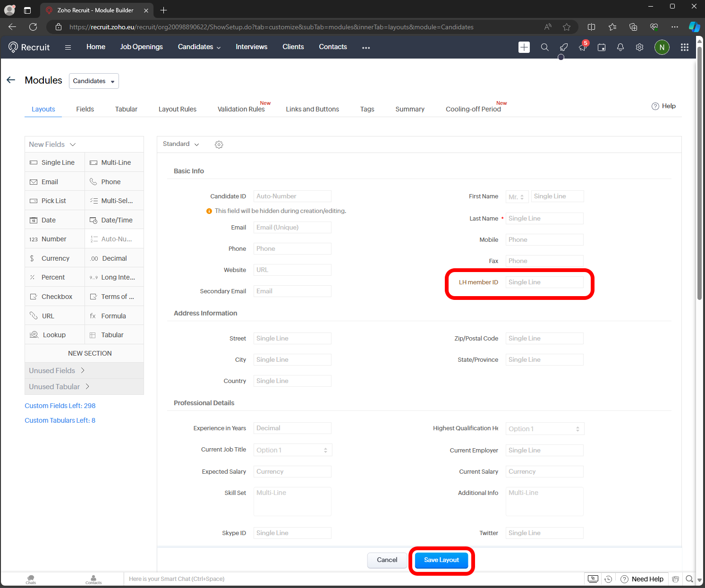Open the quick create plus icon
The height and width of the screenshot is (588, 705).
coord(524,47)
